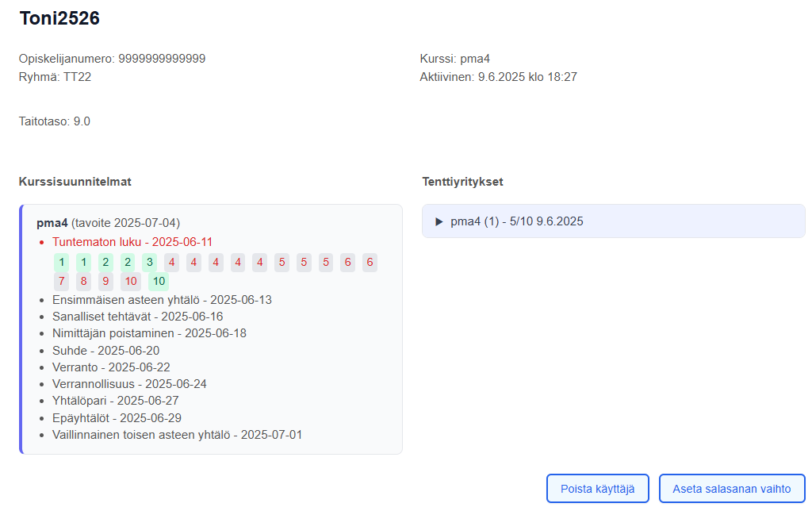812x511 pixels.
Task: Click Verranto - 2025-06-22 list item
Action: click(x=111, y=367)
